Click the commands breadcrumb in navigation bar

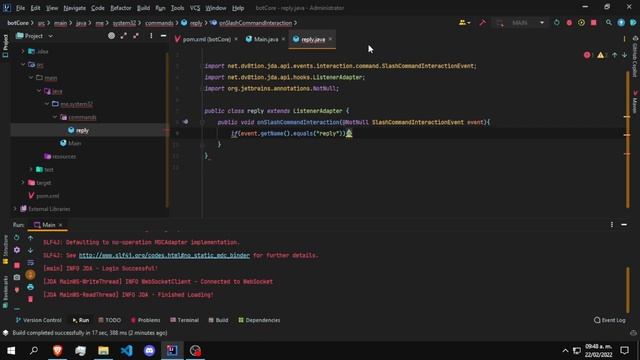[x=159, y=23]
